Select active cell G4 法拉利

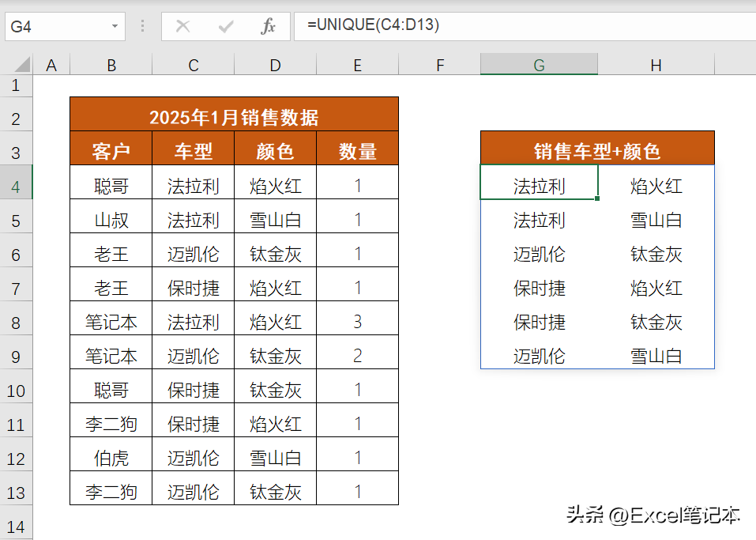(539, 183)
